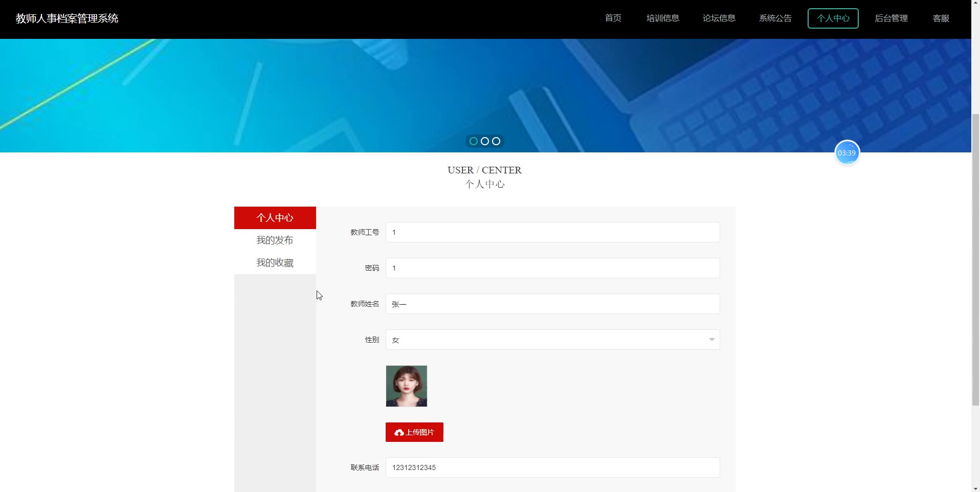980x492 pixels.
Task: View 系统公告 from the nav bar
Action: (x=775, y=18)
